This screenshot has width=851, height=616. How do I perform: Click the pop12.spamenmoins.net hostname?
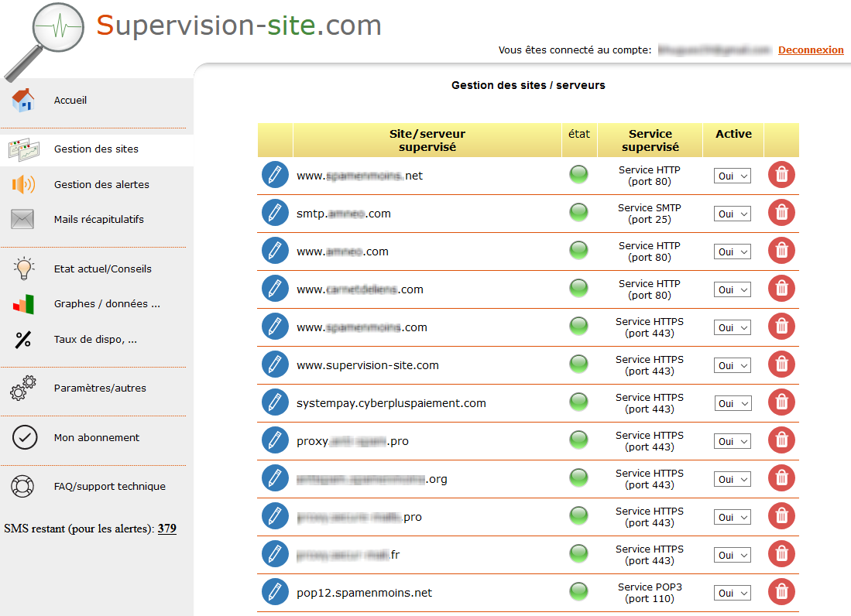pos(364,594)
